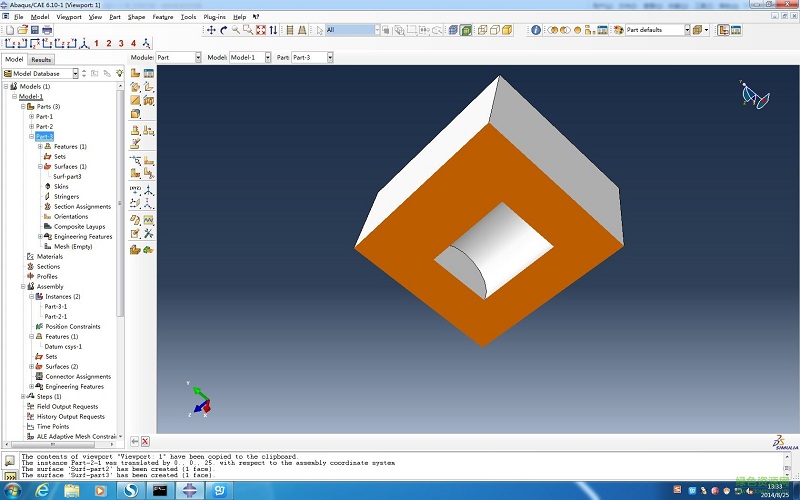Select the Pan View tool
The height and width of the screenshot is (500, 800).
click(x=211, y=30)
